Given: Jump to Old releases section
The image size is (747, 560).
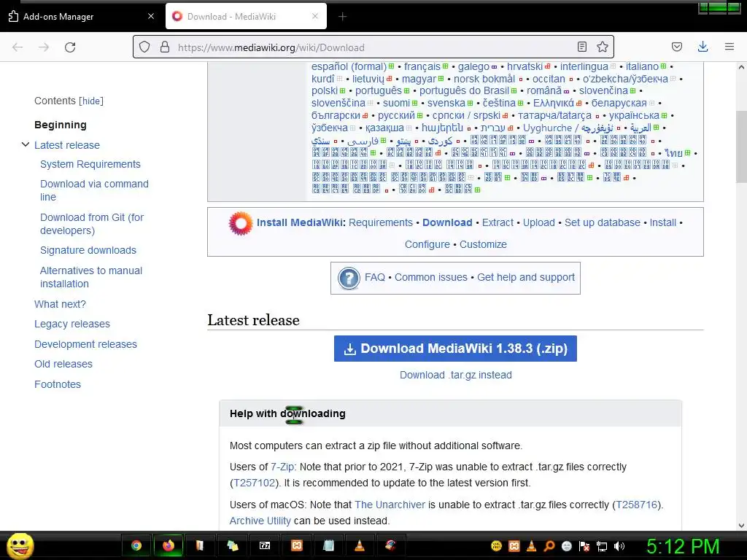Looking at the screenshot, I should point(63,365).
